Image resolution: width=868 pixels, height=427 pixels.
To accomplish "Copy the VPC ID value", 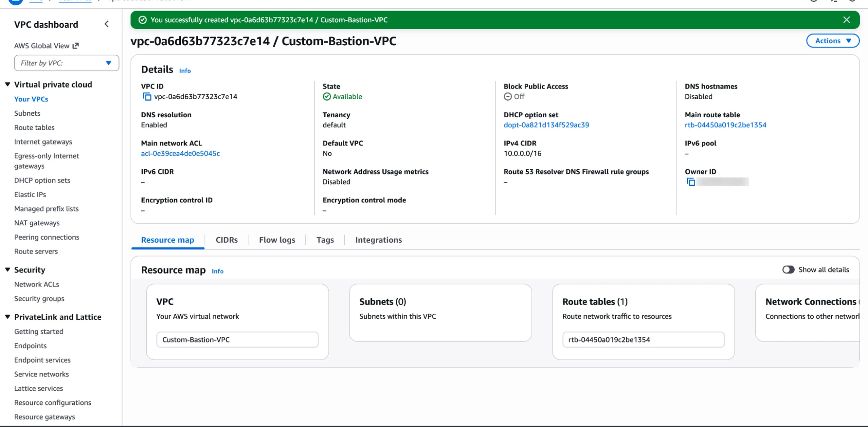I will click(147, 97).
